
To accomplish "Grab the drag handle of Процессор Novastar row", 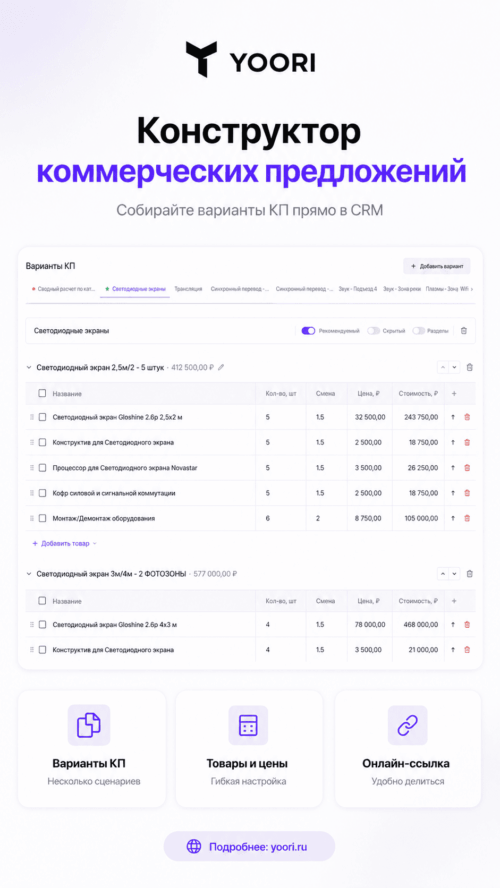I will [x=32, y=468].
